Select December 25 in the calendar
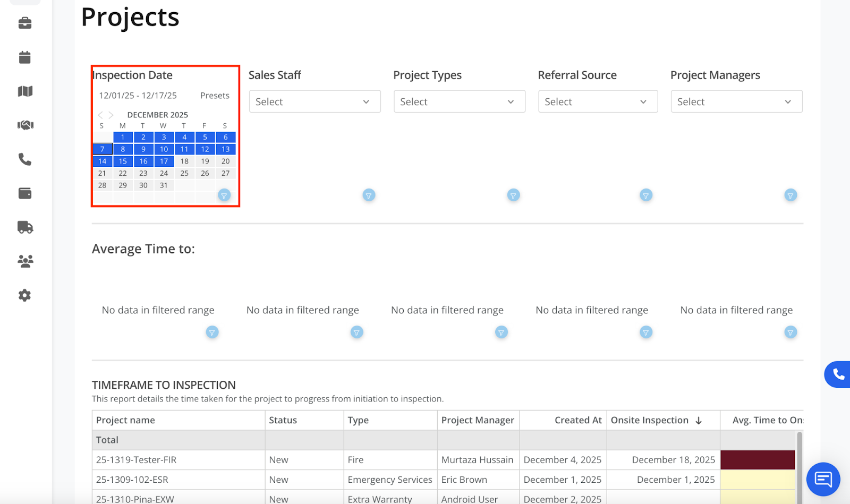Screen dimensions: 850x504 [184, 174]
